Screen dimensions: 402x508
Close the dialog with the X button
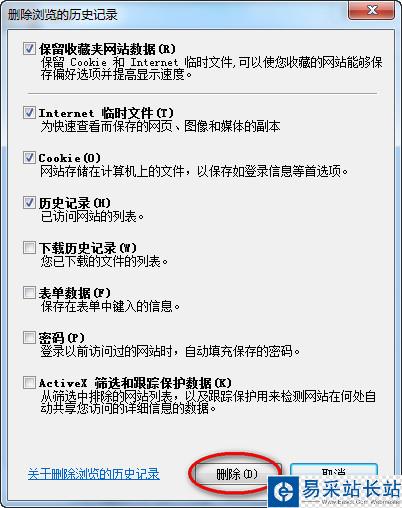372,10
